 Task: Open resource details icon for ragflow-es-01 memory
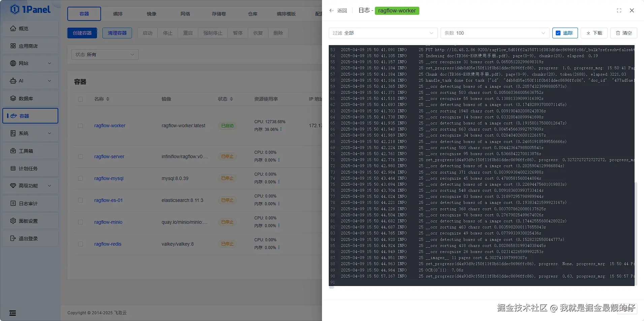(279, 204)
